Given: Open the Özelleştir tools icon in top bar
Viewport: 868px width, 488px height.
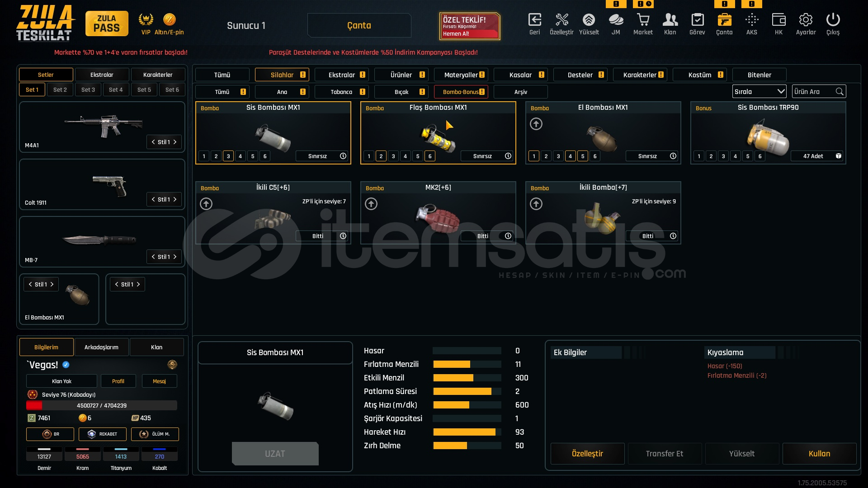Looking at the screenshot, I should (561, 20).
